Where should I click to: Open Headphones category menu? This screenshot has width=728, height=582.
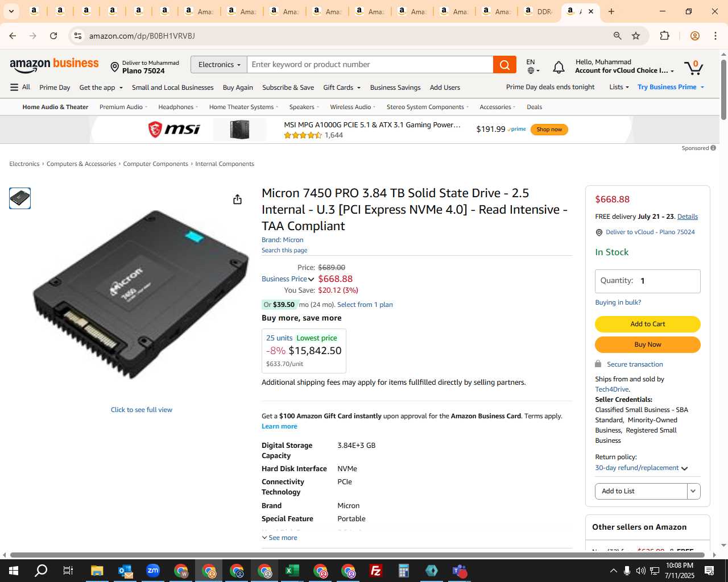178,107
